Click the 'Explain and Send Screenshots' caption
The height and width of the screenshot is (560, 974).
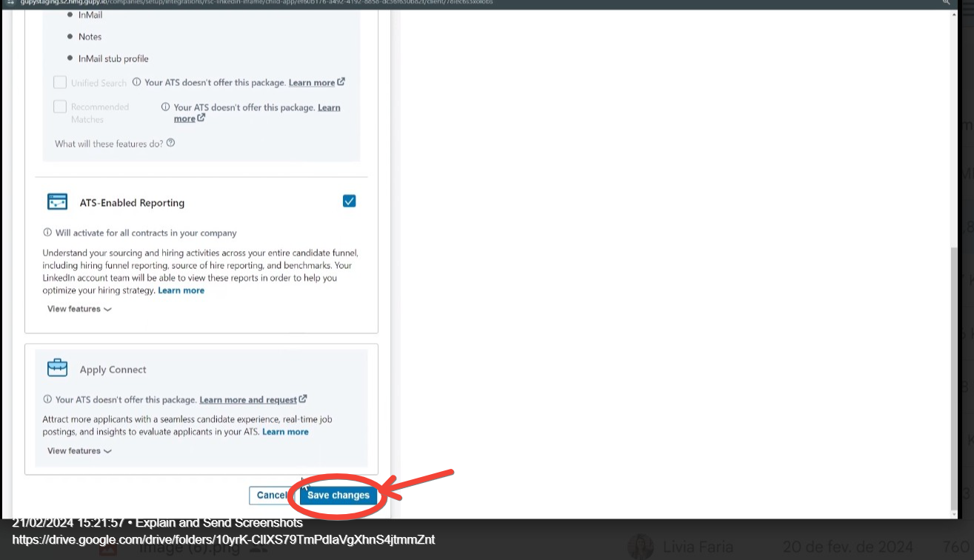219,523
